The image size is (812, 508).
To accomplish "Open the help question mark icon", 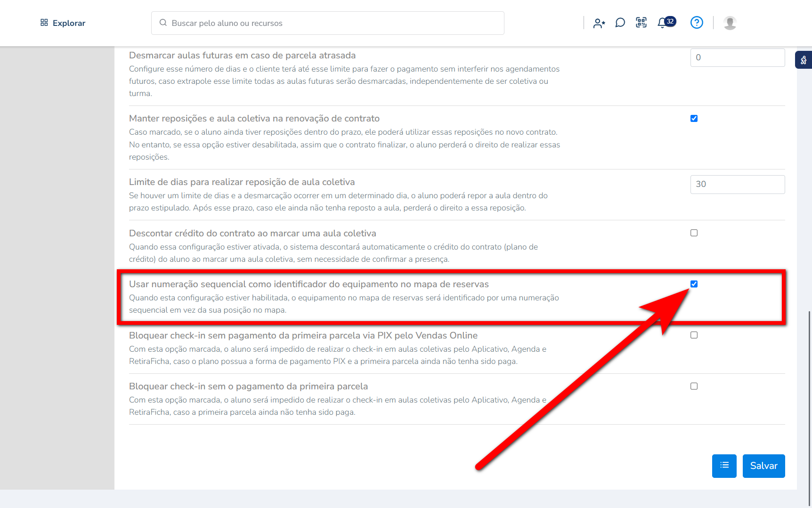I will click(x=696, y=23).
